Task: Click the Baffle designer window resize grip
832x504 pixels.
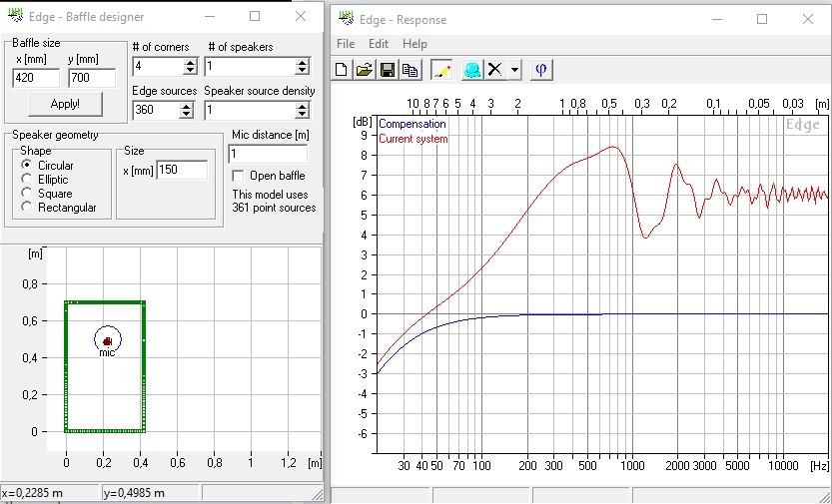Action: tap(317, 495)
